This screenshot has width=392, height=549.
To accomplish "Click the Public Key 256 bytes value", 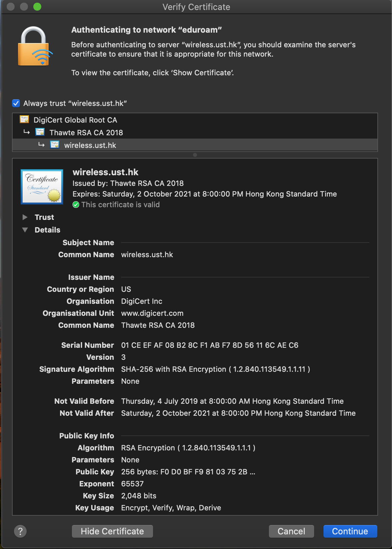I will coord(188,472).
